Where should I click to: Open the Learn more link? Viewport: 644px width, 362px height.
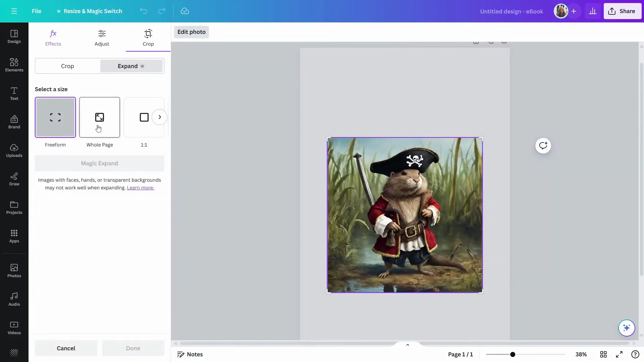click(x=140, y=188)
